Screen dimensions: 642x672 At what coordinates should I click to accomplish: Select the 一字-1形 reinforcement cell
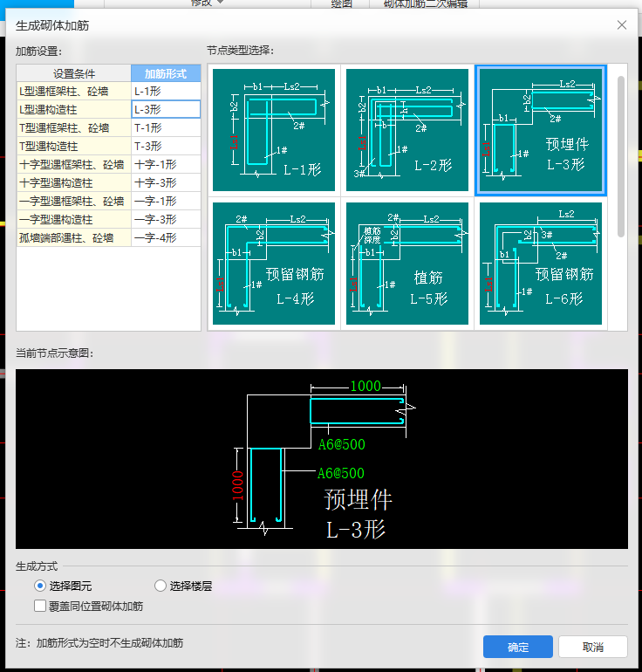tap(166, 201)
